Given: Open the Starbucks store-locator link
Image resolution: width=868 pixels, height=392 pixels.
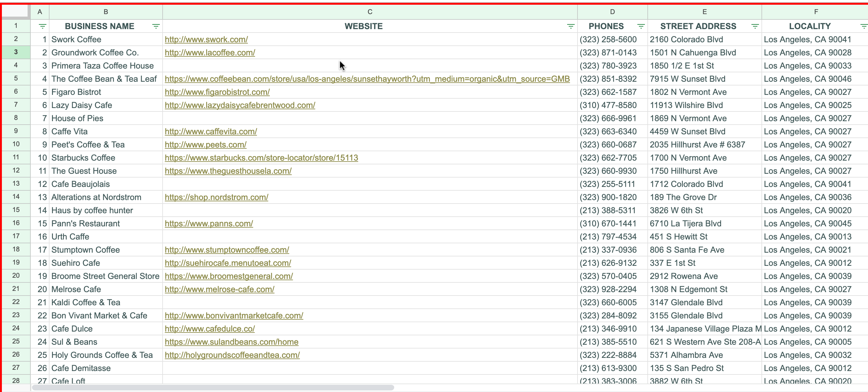Looking at the screenshot, I should (261, 157).
